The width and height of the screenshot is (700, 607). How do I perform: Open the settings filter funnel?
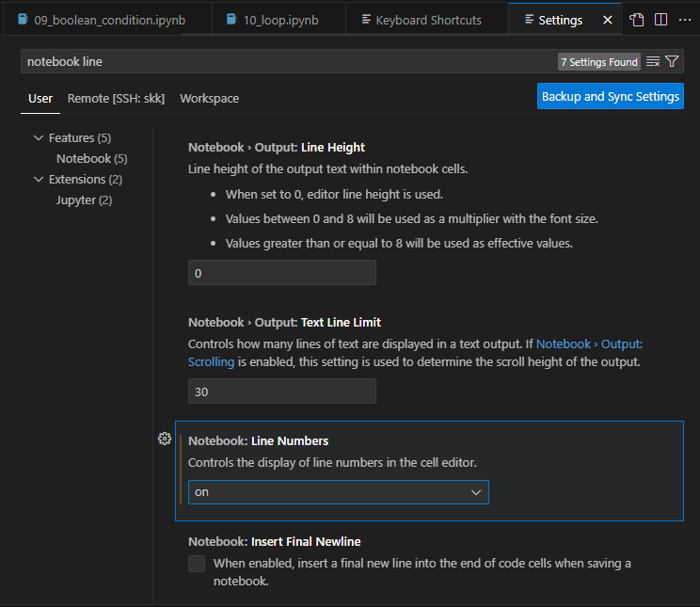click(x=672, y=61)
